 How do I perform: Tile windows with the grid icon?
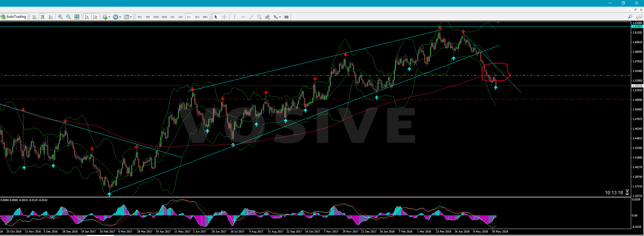[x=77, y=17]
